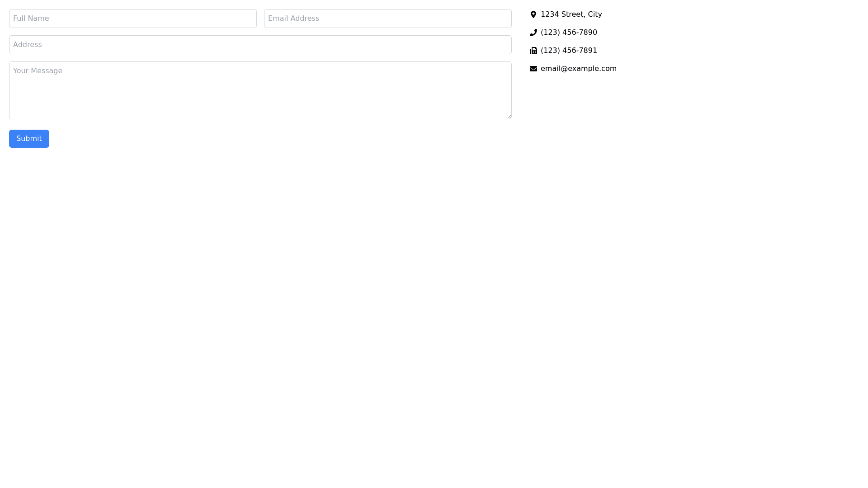Click the 'Your Message' placeholder text
Viewport: 868px width, 488px height.
pos(38,71)
